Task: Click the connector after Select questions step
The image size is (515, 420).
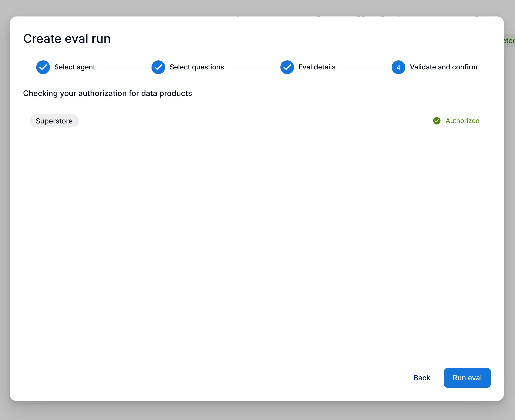Action: (252, 67)
